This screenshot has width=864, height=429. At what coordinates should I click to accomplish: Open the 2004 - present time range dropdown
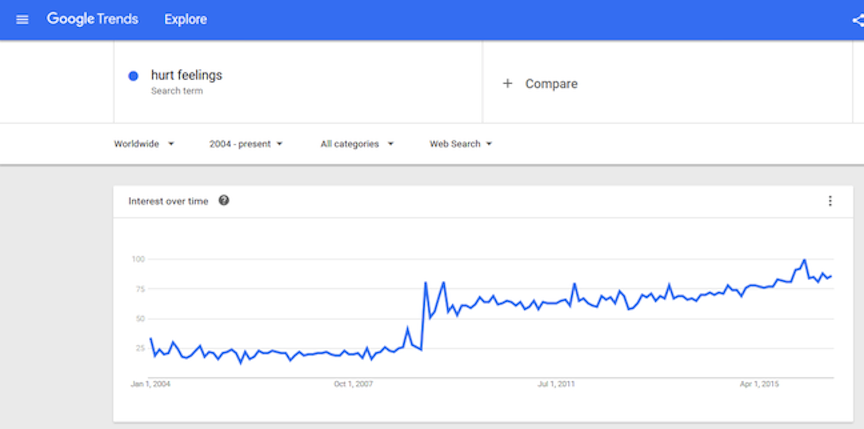point(246,144)
